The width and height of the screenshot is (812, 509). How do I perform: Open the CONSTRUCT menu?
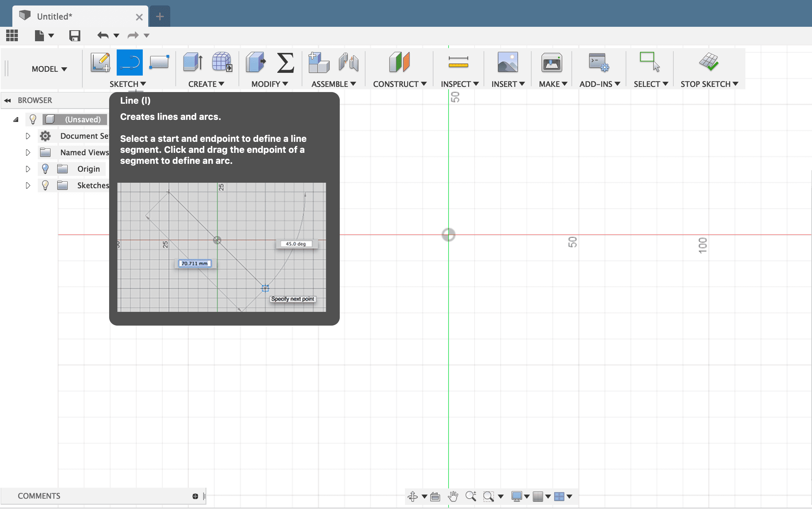[399, 84]
